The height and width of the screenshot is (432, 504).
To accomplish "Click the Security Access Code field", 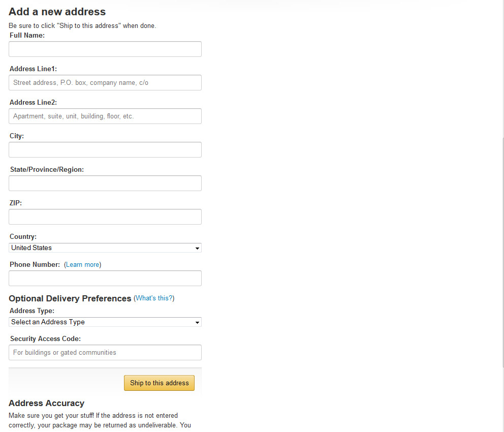I will pyautogui.click(x=105, y=352).
